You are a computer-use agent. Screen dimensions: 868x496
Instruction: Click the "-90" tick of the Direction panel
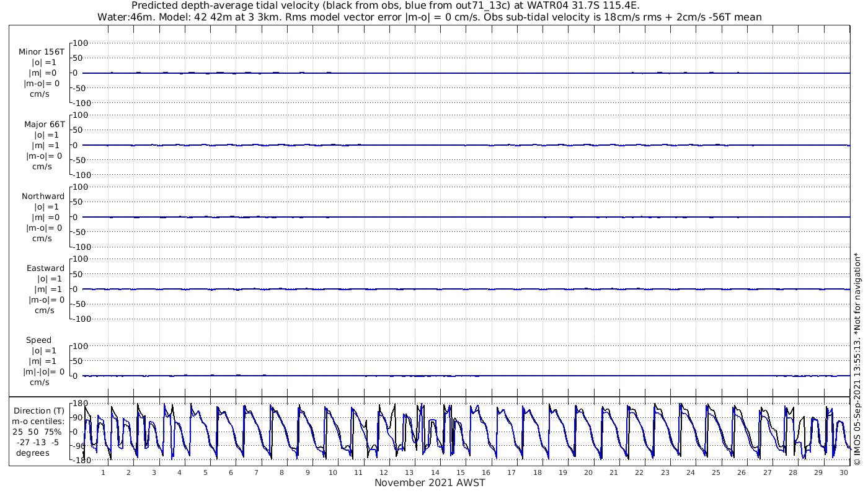pos(78,446)
